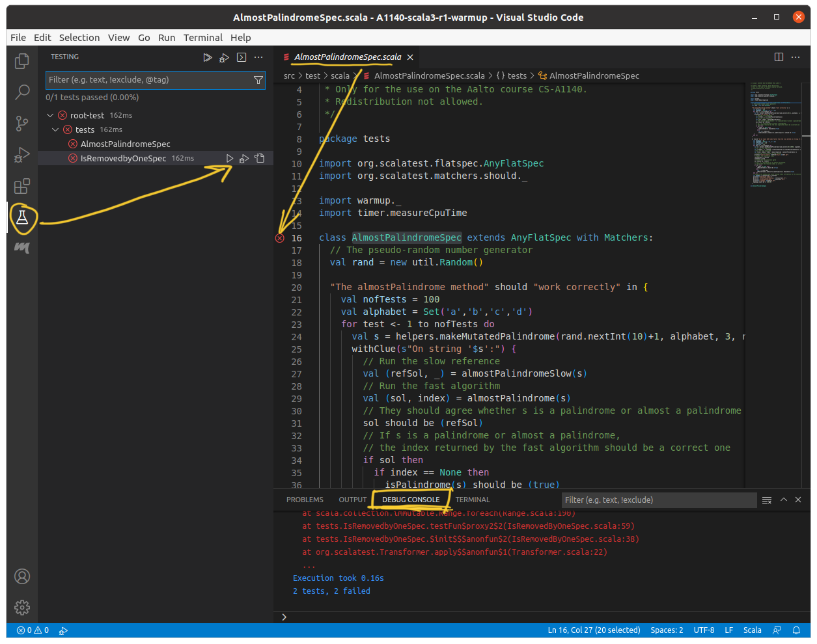The width and height of the screenshot is (817, 644).
Task: Click failed test marker on line 16
Action: tap(280, 238)
